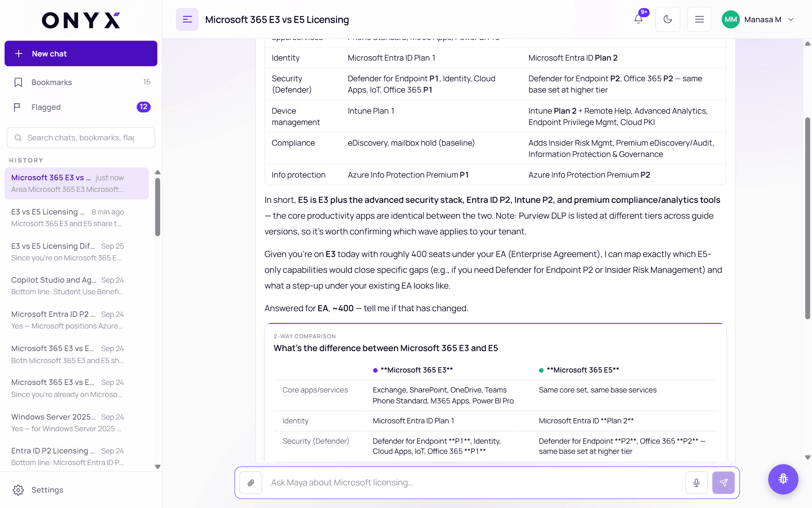Start a New chat
812x508 pixels.
[x=81, y=53]
